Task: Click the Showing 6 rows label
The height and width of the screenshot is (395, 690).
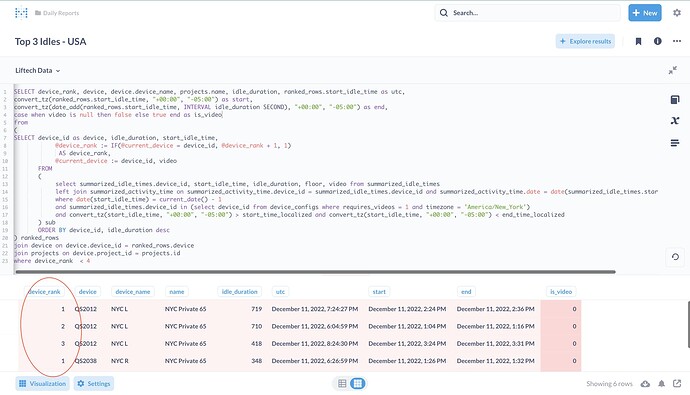Action: coord(609,384)
